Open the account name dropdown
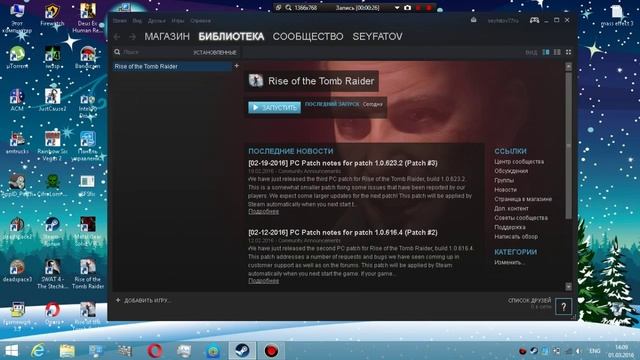Image resolution: width=640 pixels, height=360 pixels. [x=503, y=20]
